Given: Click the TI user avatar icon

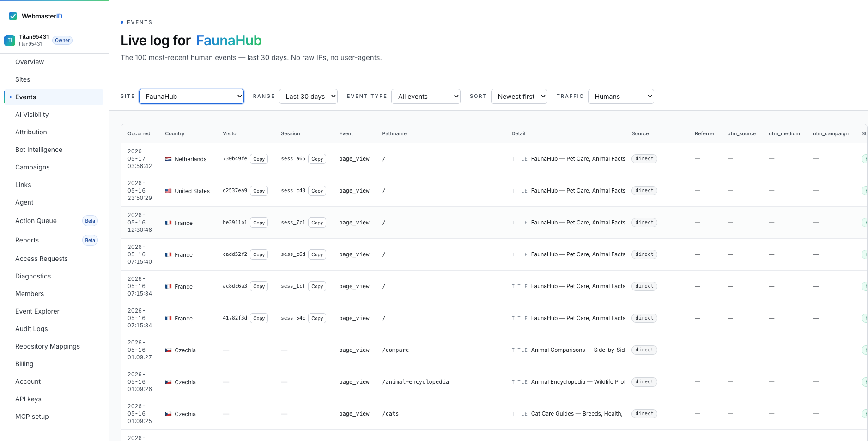Looking at the screenshot, I should (x=10, y=41).
